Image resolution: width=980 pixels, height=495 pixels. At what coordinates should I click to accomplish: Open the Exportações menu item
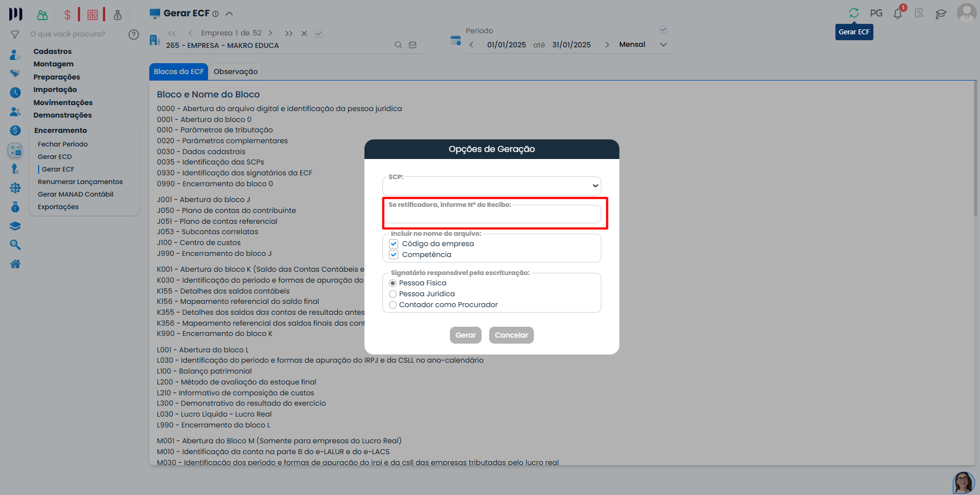click(58, 206)
